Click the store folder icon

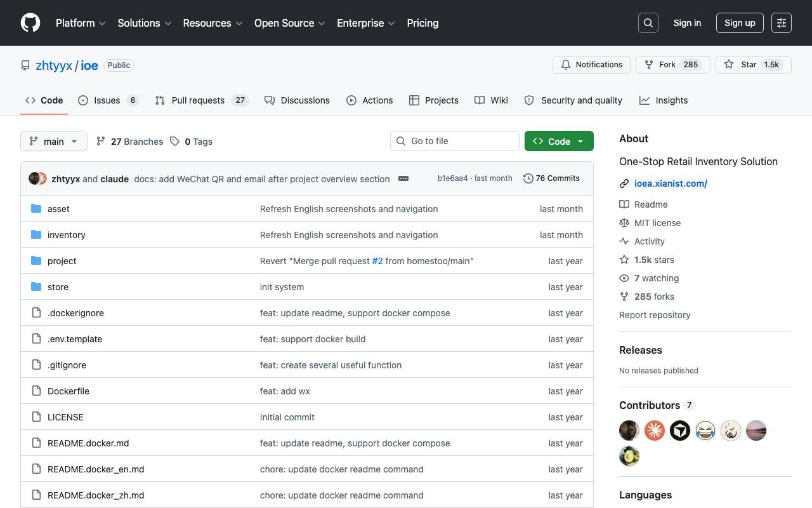(36, 287)
